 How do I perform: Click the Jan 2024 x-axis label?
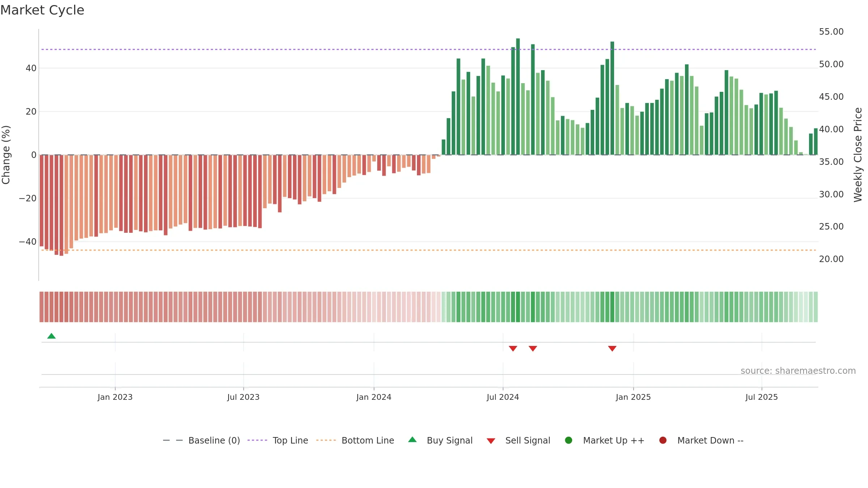point(374,397)
